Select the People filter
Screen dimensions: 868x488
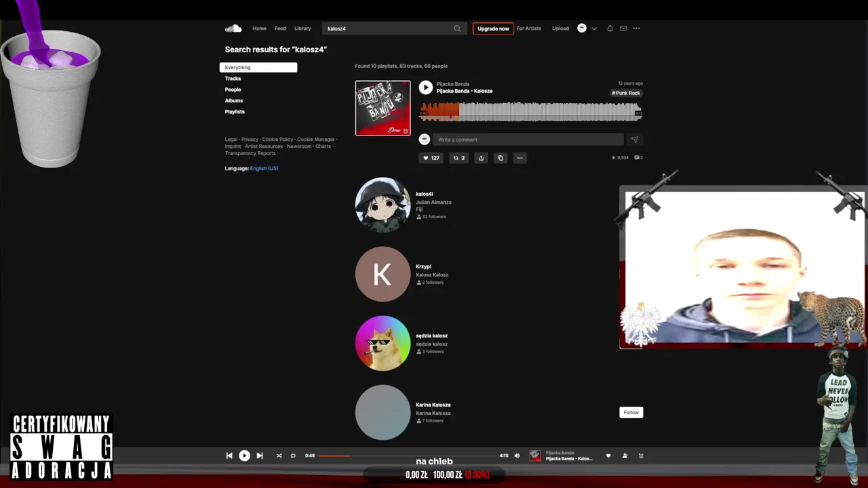click(233, 89)
